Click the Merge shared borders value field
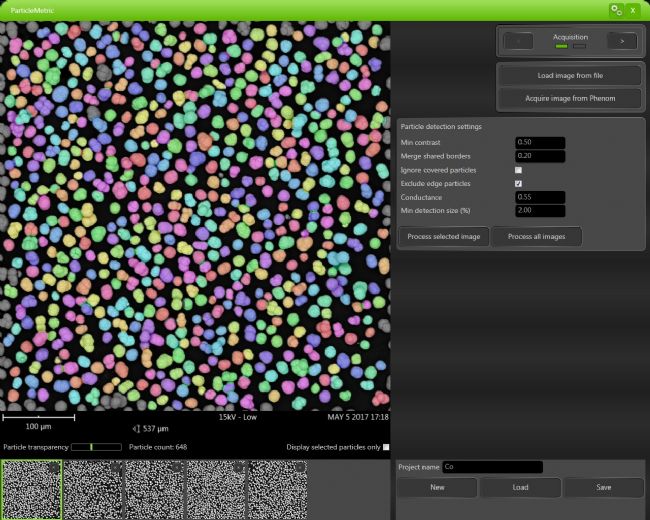 coord(540,156)
